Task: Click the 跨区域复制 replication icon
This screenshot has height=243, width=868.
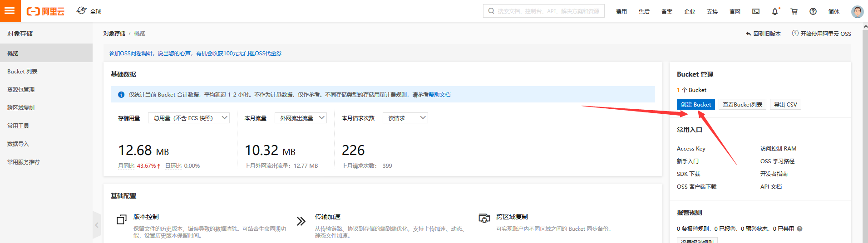Action: click(x=484, y=218)
